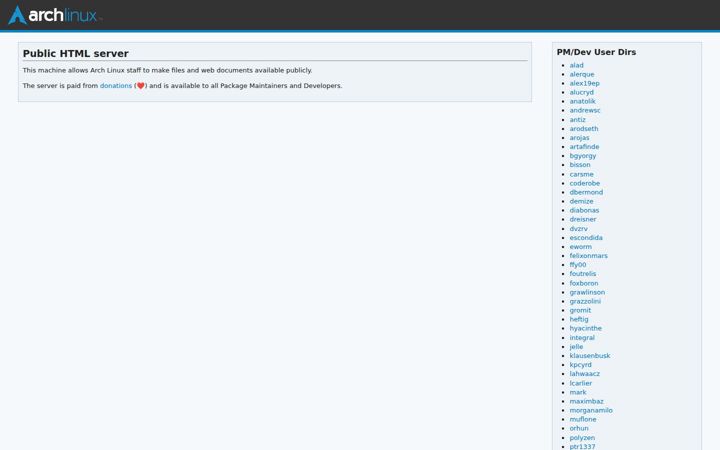Open grawlinson user directory
Viewport: 720px width, 450px height.
pyautogui.click(x=587, y=292)
